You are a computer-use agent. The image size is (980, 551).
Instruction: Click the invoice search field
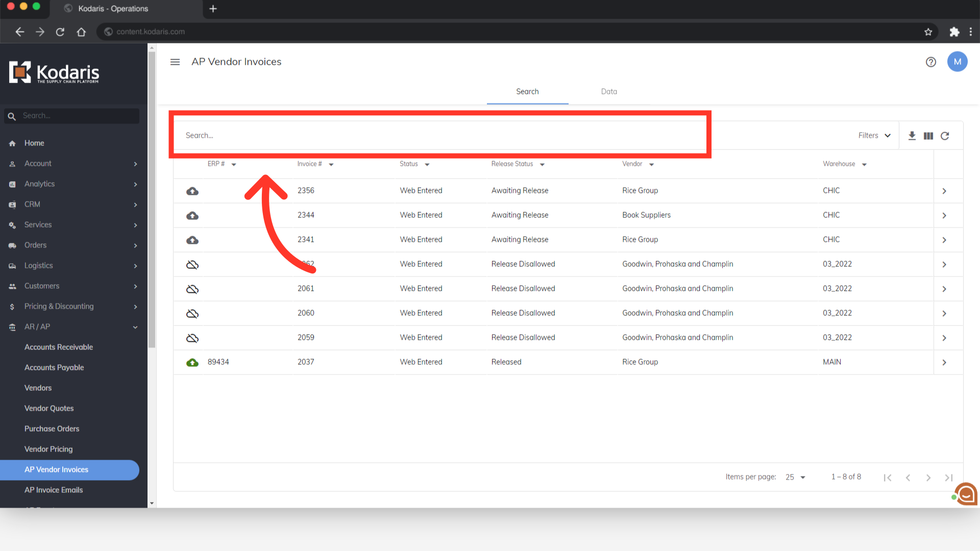(439, 136)
